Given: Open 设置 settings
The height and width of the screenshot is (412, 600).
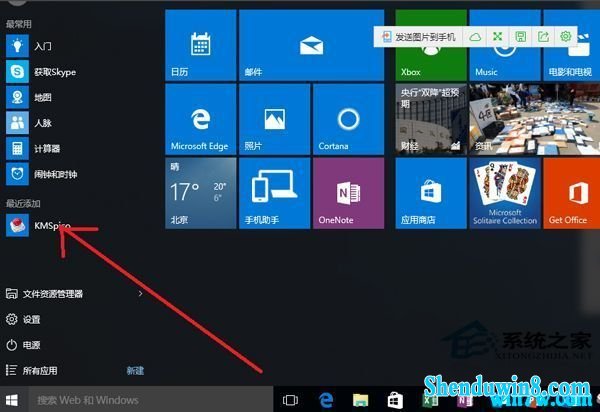Looking at the screenshot, I should (23, 319).
